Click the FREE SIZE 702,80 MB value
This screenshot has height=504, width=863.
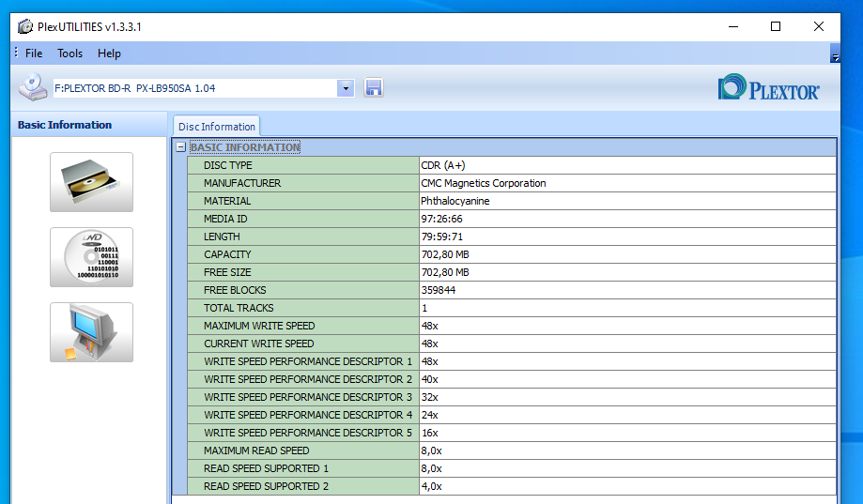627,272
